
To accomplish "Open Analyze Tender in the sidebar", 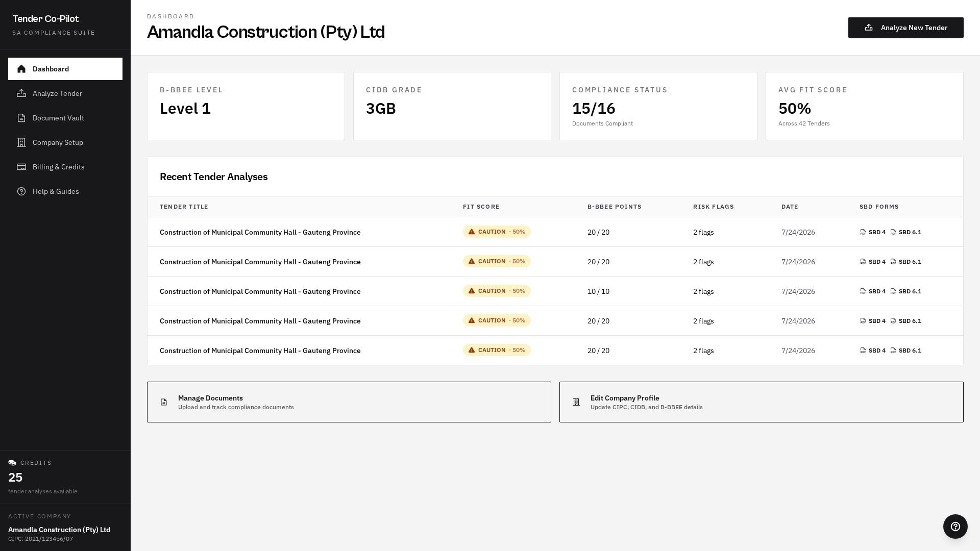I will (x=65, y=93).
